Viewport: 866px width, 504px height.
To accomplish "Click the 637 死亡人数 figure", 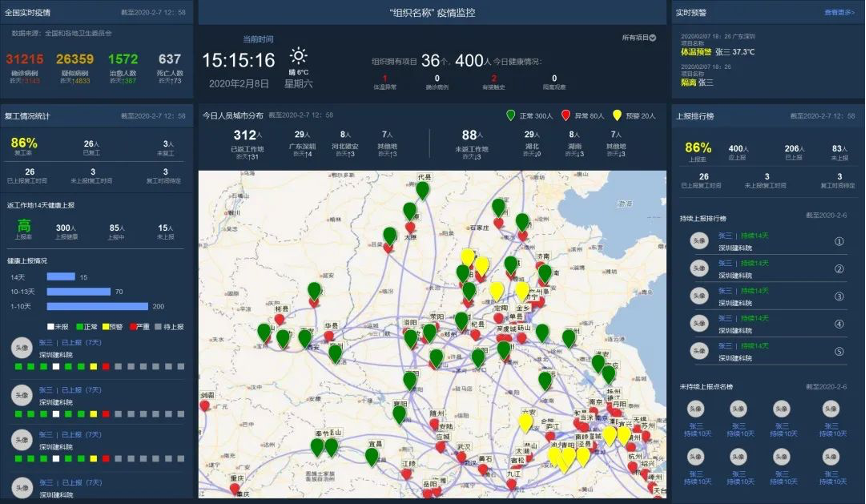I will [x=169, y=59].
